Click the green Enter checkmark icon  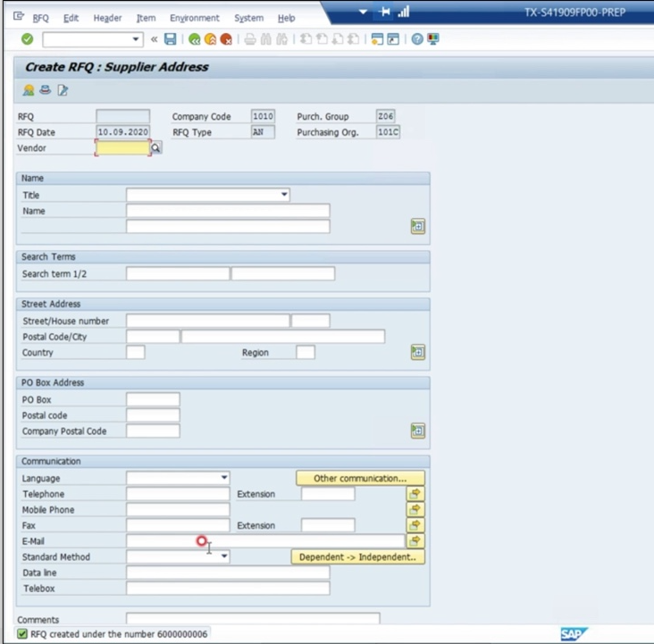point(27,39)
